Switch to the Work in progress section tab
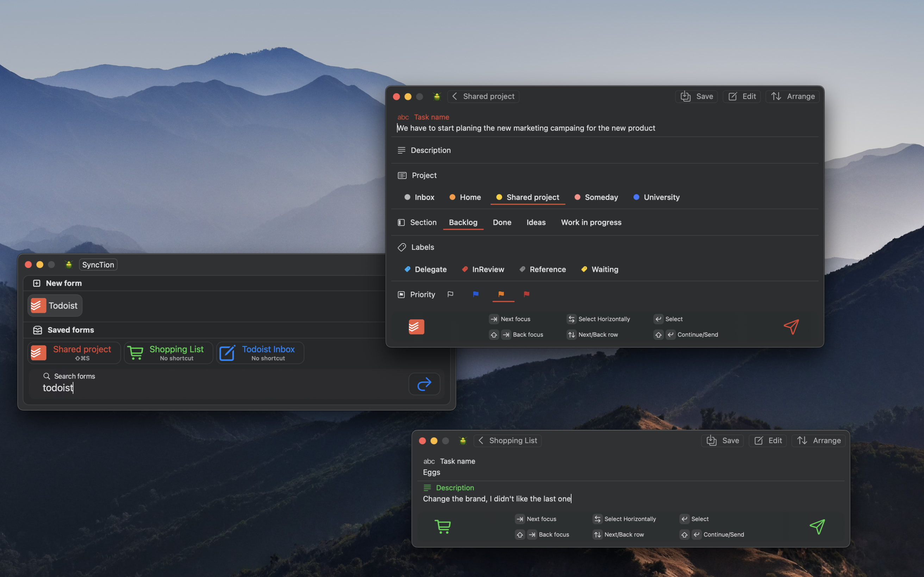This screenshot has width=924, height=577. (591, 221)
